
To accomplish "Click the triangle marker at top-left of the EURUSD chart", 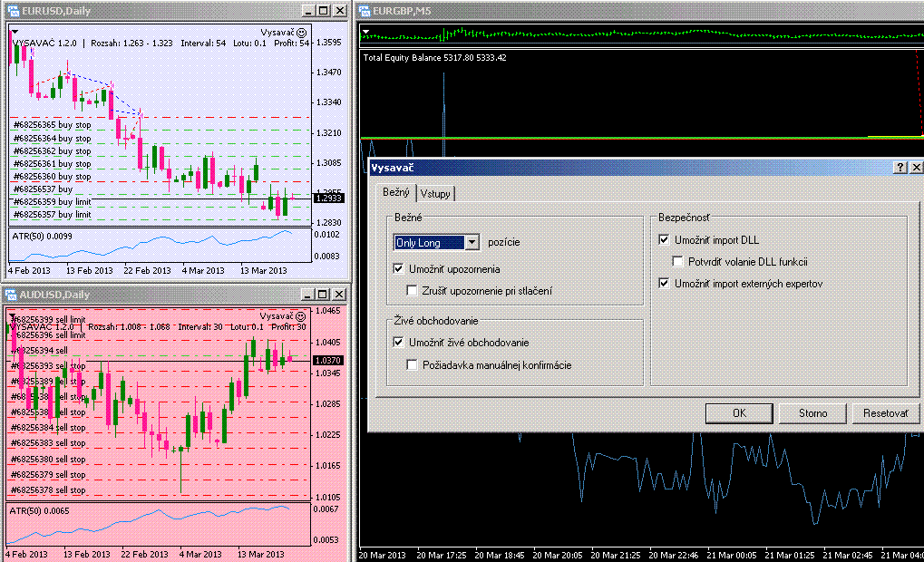I will coord(15,31).
